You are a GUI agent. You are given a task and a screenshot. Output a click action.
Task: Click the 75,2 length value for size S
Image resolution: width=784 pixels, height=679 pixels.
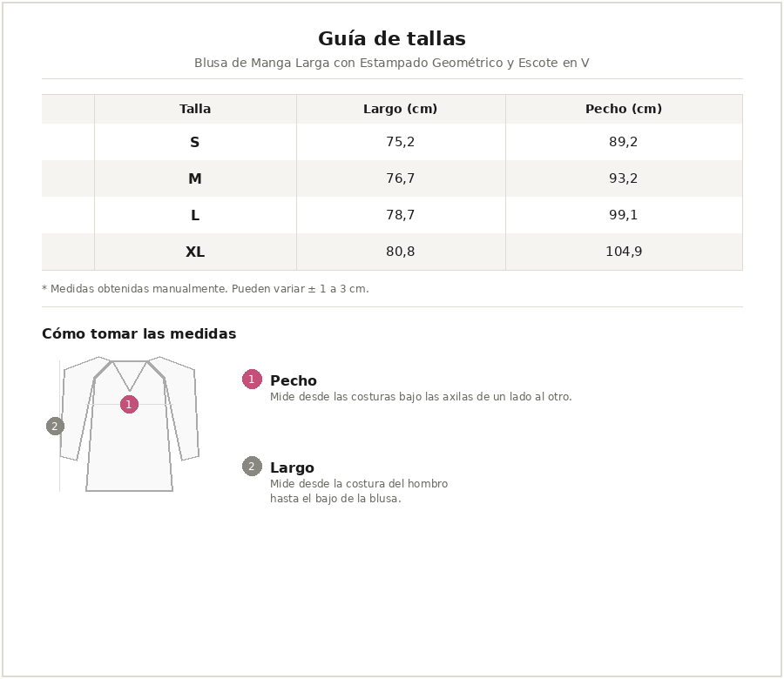point(400,142)
